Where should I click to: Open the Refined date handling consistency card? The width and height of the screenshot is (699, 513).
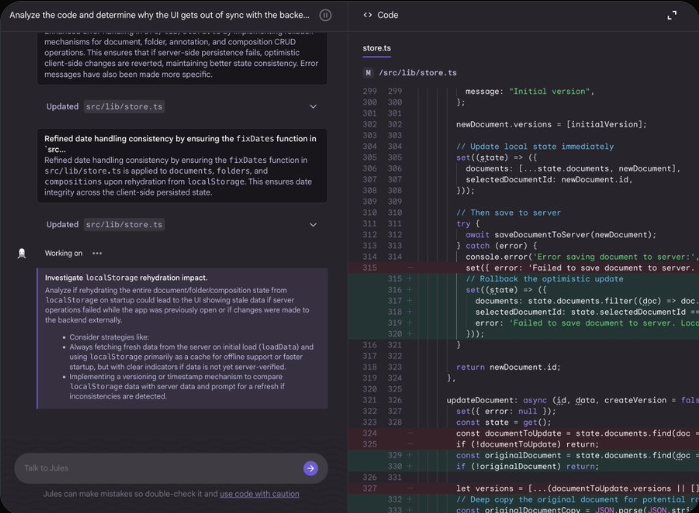[x=182, y=165]
